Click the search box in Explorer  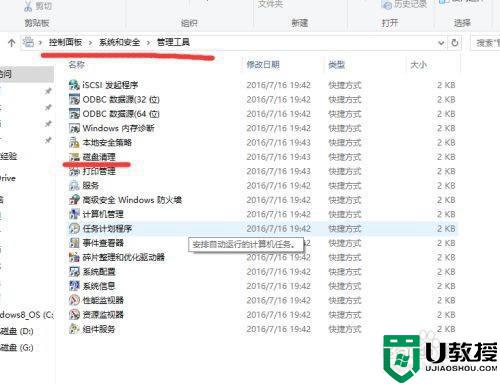pos(485,43)
